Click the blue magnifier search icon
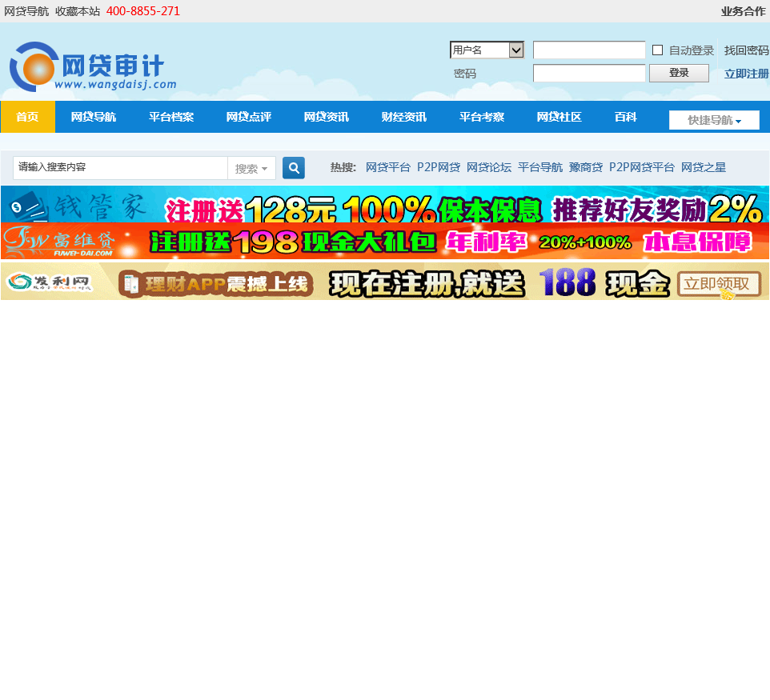Screen dimensions: 770x700 (293, 168)
